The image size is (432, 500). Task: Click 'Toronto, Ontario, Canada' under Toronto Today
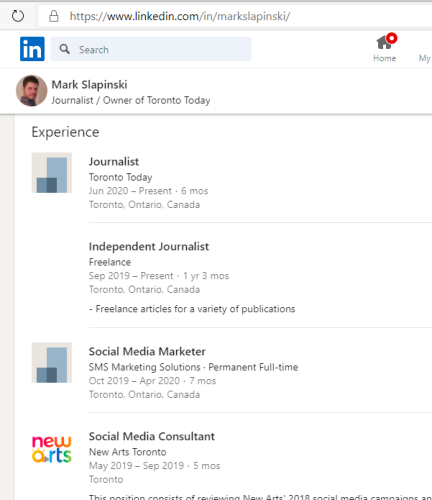(144, 205)
